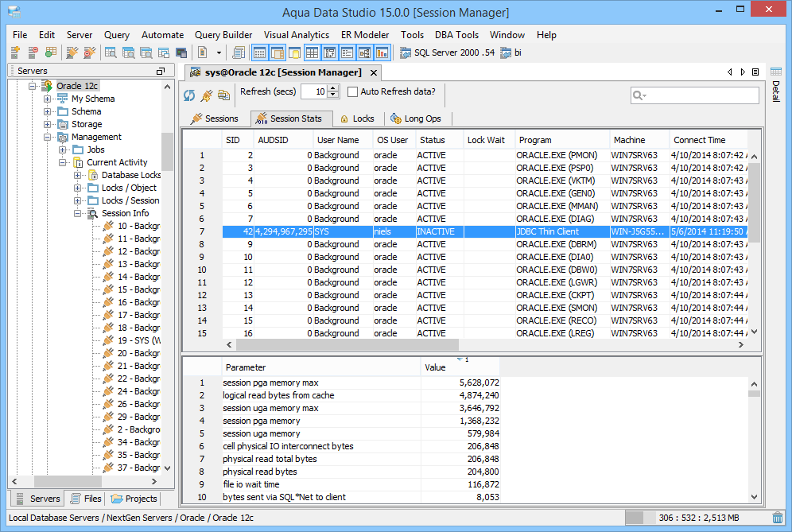This screenshot has width=792, height=532.
Task: Select the 19 - SYS session tree item
Action: click(132, 340)
